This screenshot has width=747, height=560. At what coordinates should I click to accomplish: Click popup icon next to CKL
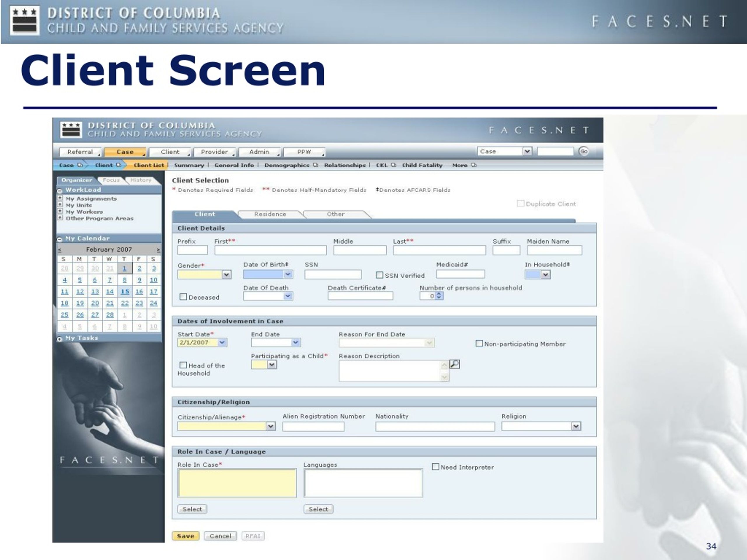[393, 165]
